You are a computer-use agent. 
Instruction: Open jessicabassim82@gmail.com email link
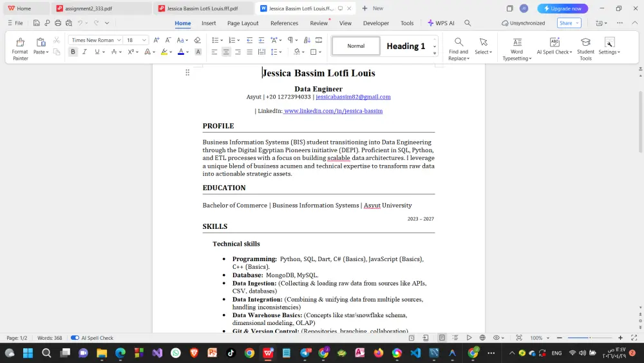point(353,97)
